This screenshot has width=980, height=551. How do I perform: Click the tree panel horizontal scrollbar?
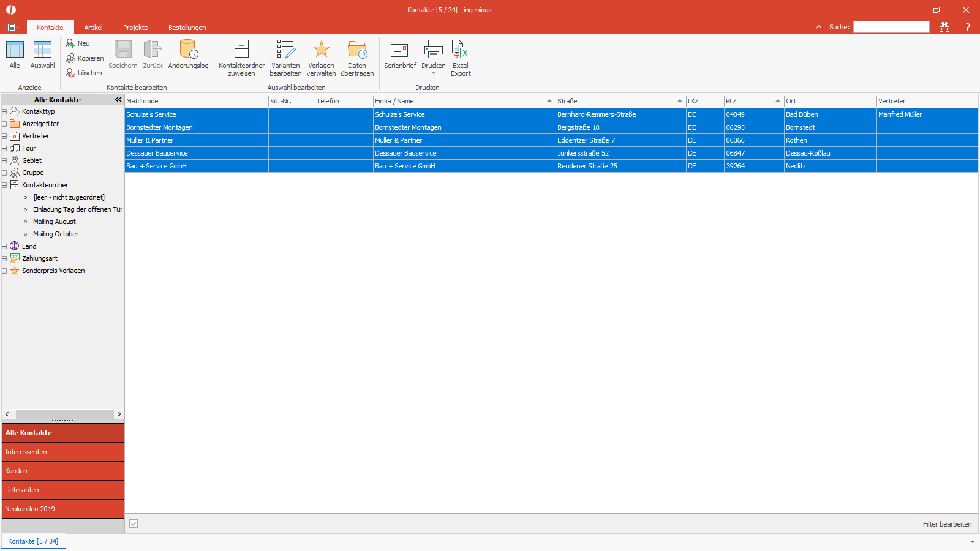[x=63, y=414]
